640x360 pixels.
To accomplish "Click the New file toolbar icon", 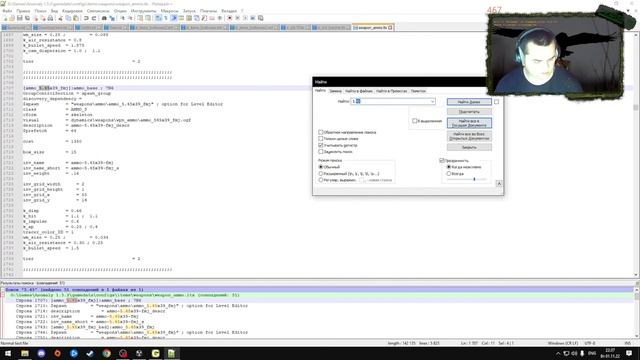I will tap(5, 18).
